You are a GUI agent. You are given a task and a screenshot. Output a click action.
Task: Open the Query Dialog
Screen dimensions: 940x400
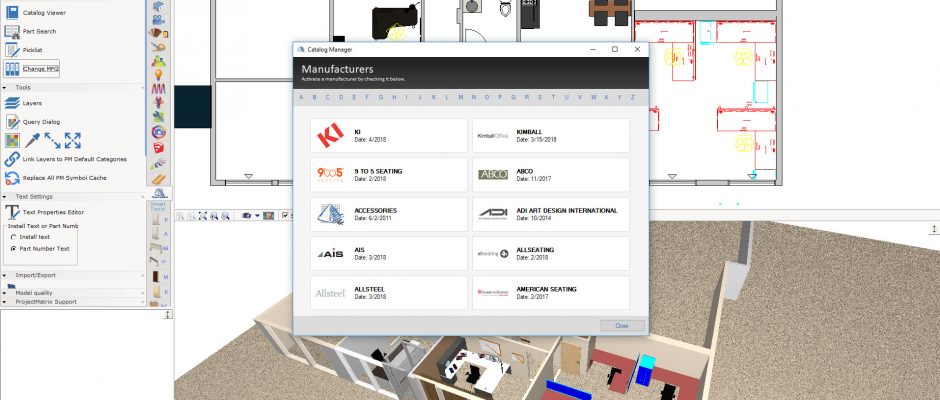tap(32, 122)
